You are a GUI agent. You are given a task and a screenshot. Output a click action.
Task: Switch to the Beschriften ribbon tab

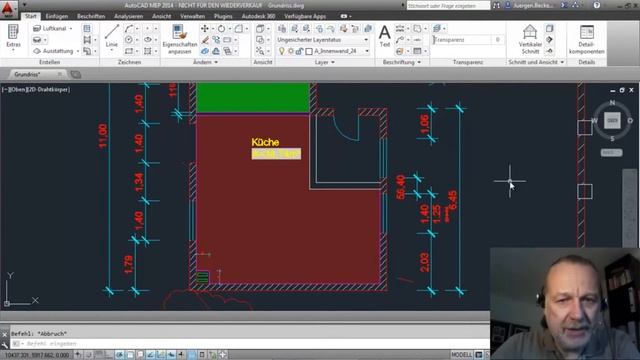tap(91, 16)
